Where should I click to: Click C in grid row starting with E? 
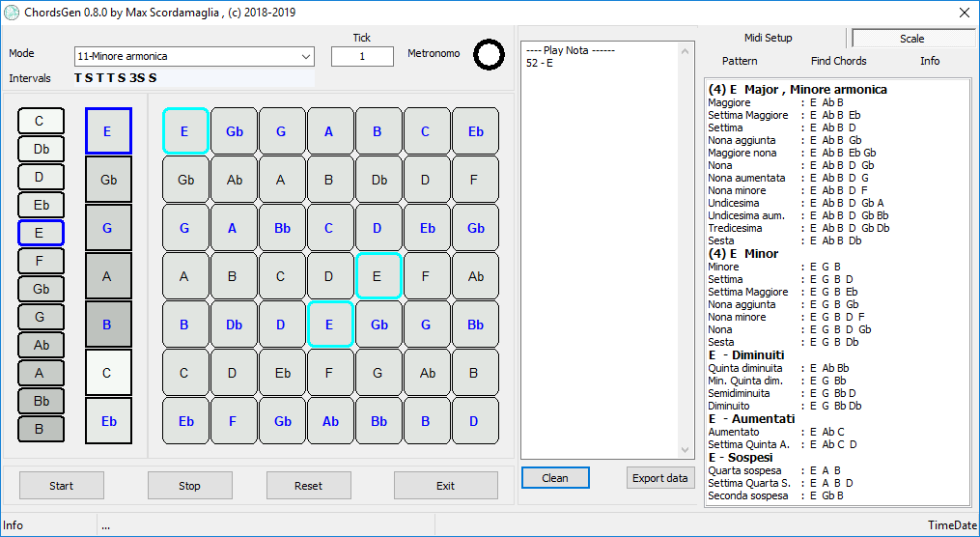tap(426, 131)
